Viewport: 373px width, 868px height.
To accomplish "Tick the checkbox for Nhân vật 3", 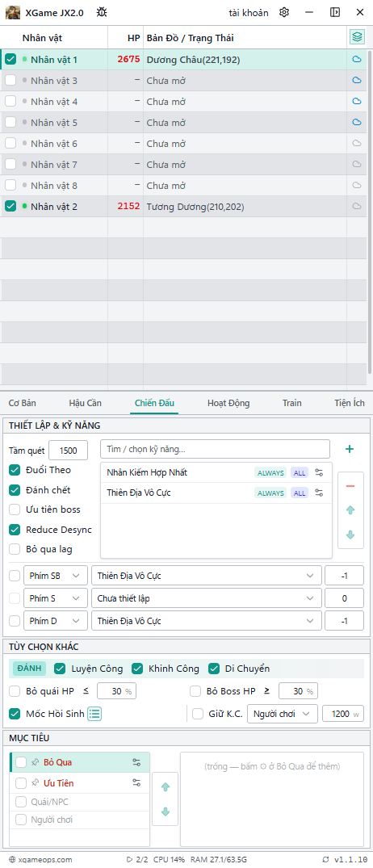I will tap(10, 80).
